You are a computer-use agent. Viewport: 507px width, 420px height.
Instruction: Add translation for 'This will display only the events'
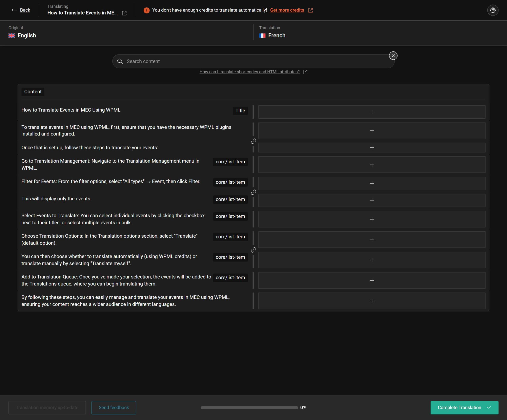(372, 200)
